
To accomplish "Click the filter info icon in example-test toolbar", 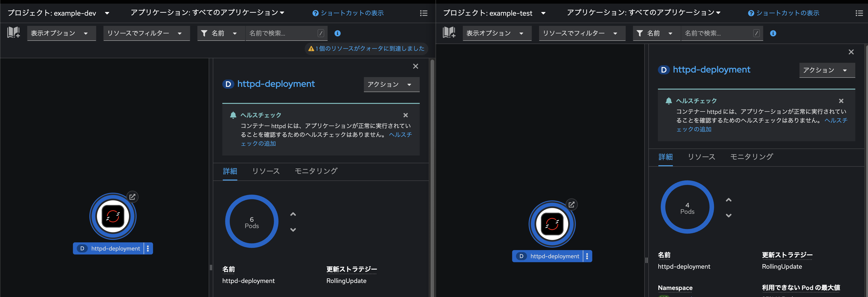I will 773,33.
